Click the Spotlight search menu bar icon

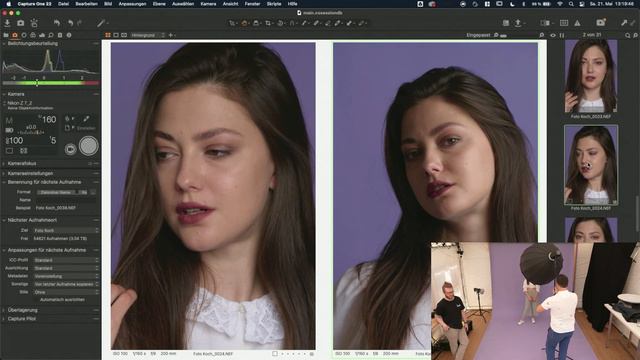(x=571, y=4)
